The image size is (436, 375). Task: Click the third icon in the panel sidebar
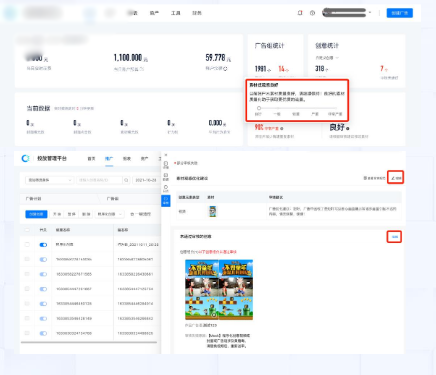pyautogui.click(x=166, y=189)
